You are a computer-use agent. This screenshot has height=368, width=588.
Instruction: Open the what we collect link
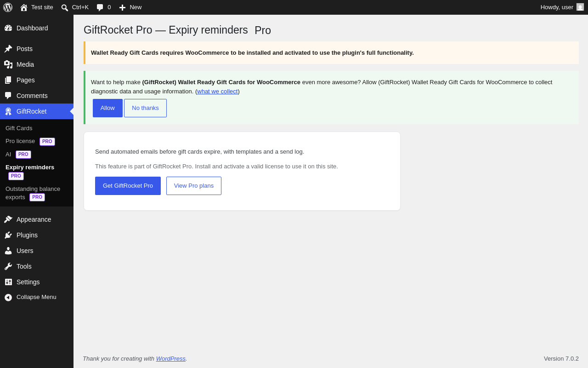coord(217,92)
